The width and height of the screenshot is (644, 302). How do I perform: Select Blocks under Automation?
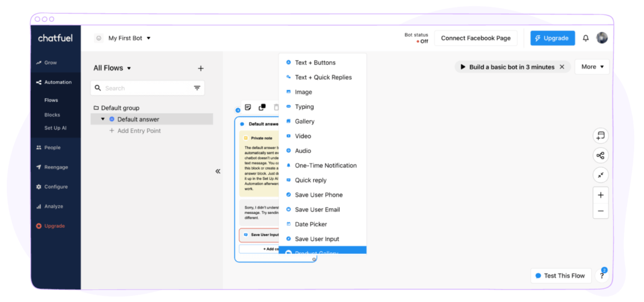(x=52, y=115)
